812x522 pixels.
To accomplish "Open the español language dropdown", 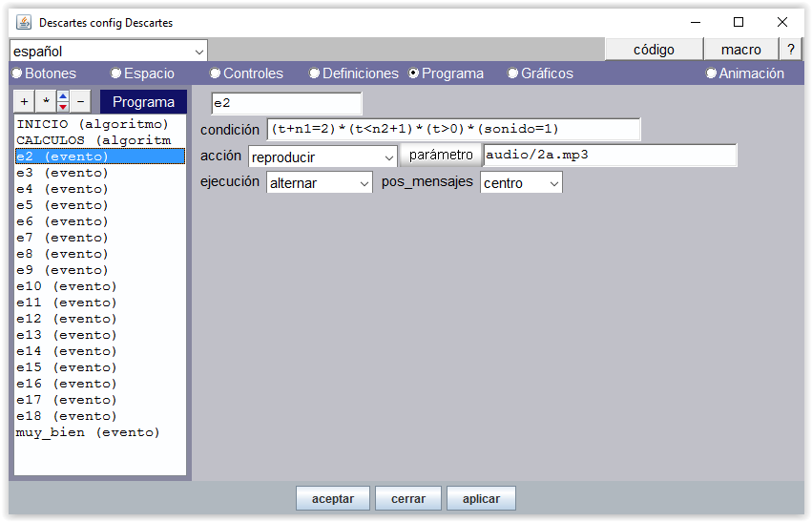I will click(108, 51).
